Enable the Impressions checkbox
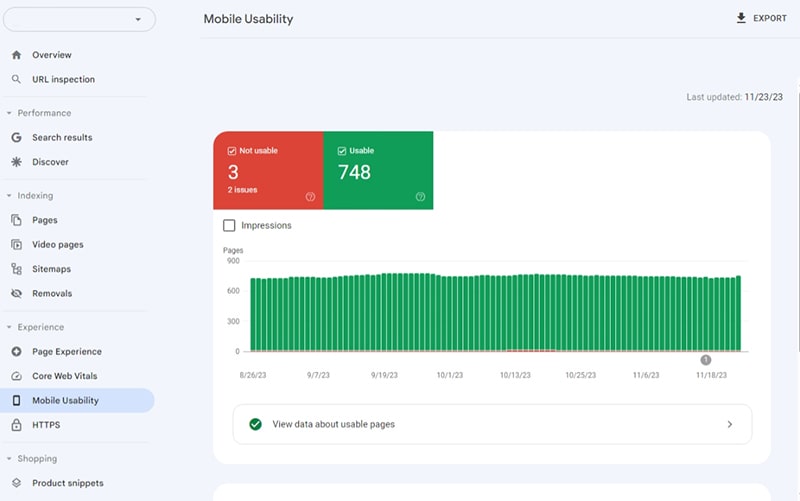 pos(229,226)
